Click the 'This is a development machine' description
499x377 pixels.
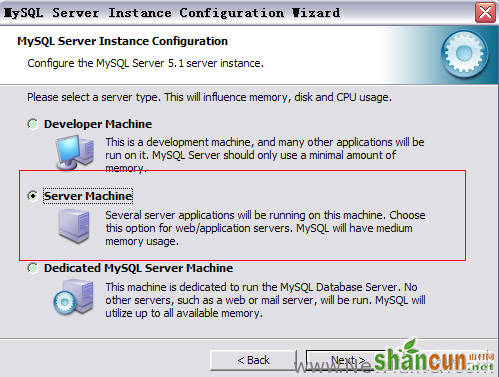(265, 155)
